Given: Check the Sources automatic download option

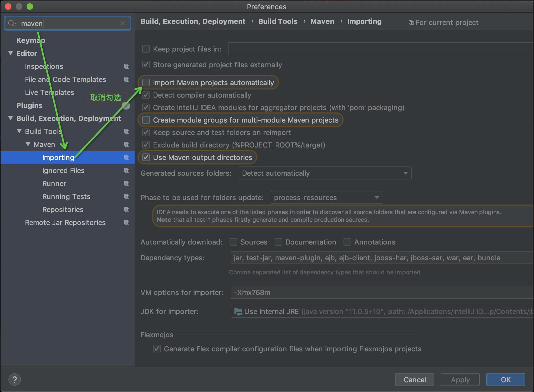Looking at the screenshot, I should click(x=233, y=242).
